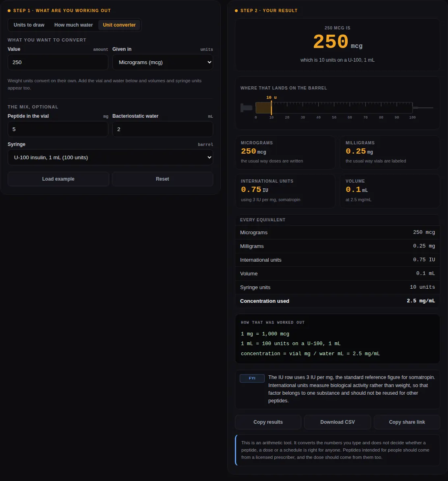Click the Volume 0.1 mL card
Screen dimensions: 448x481
coord(390,191)
